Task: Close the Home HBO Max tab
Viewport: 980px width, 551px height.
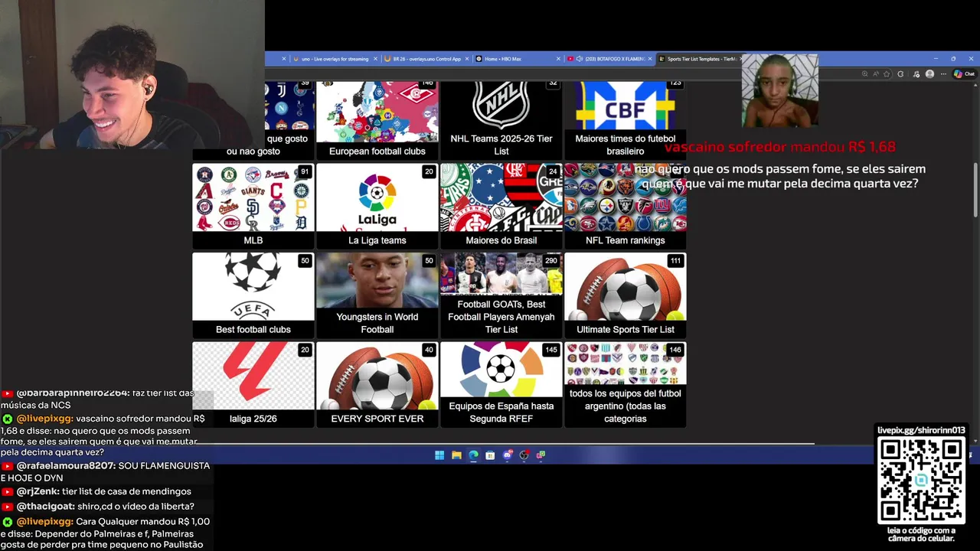Action: (x=559, y=59)
